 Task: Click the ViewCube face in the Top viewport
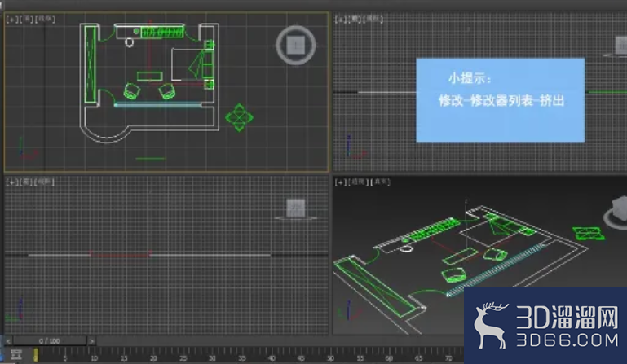click(x=296, y=45)
